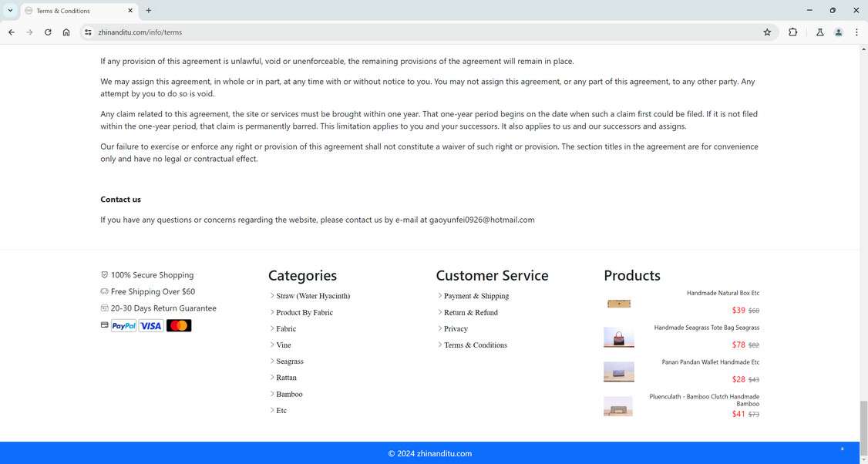Click the PayPal payment icon
The image size is (868, 464).
point(123,325)
